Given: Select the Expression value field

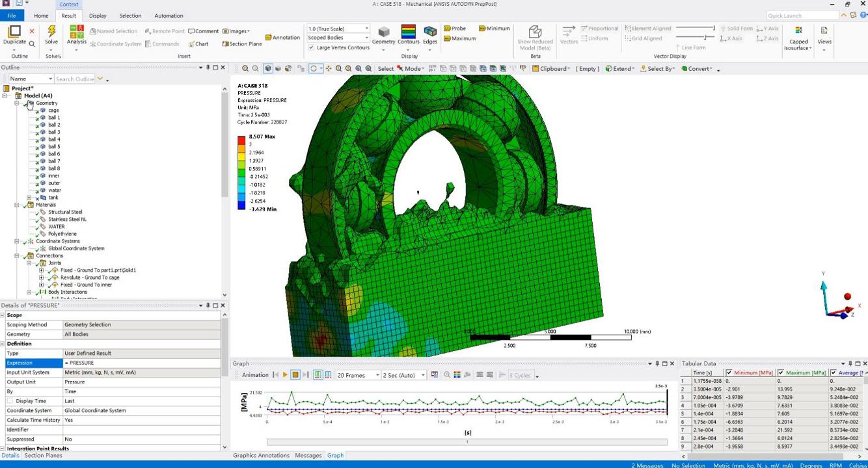Looking at the screenshot, I should 141,363.
